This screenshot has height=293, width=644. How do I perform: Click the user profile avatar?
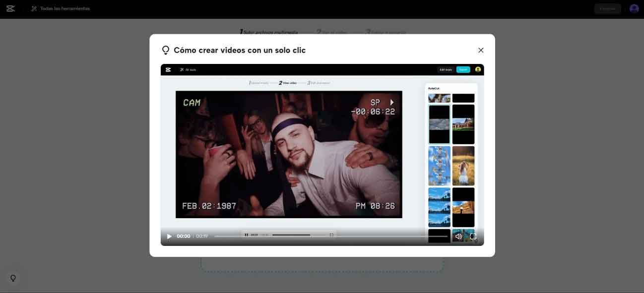634,8
